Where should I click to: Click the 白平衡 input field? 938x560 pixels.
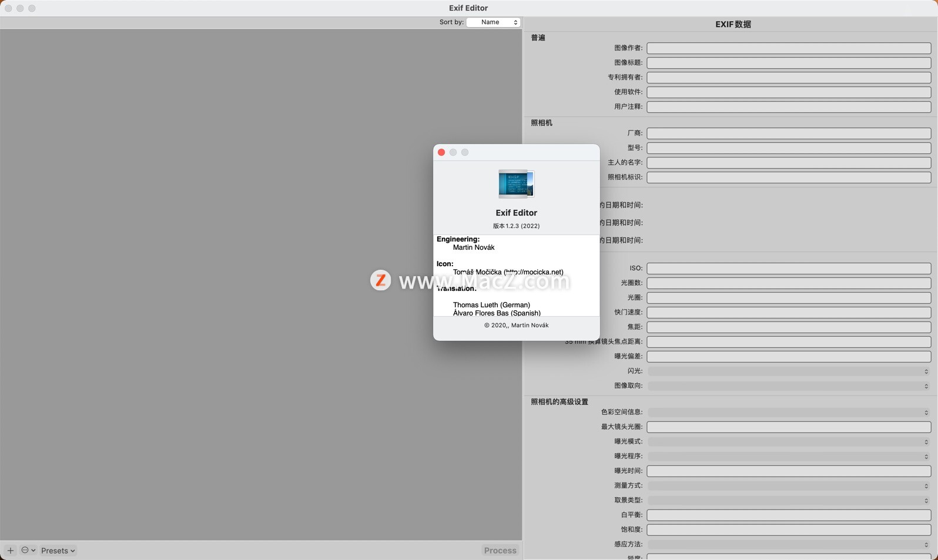click(789, 515)
